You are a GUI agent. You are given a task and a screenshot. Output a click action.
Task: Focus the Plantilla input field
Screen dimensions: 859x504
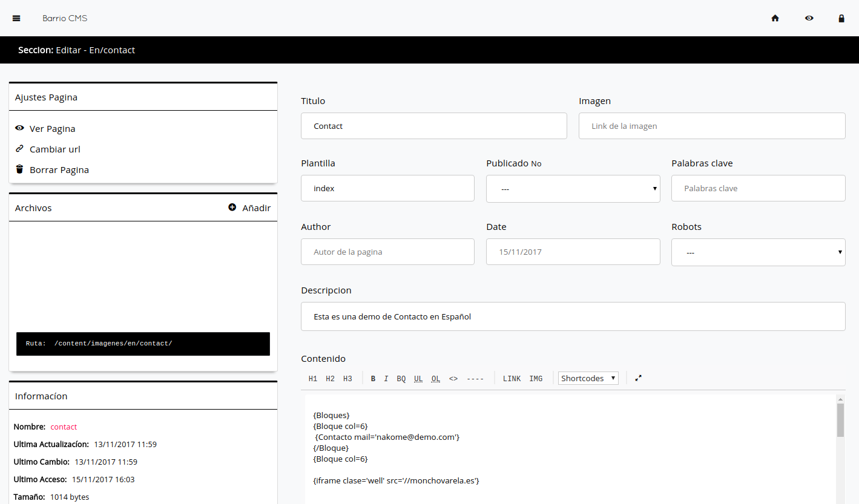(387, 188)
